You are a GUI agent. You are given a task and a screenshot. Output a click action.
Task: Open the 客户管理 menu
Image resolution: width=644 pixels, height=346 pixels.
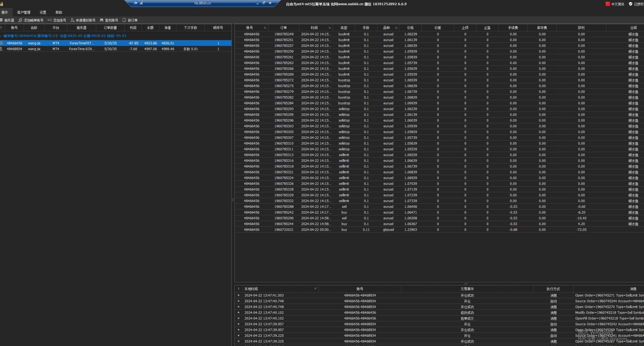(23, 12)
